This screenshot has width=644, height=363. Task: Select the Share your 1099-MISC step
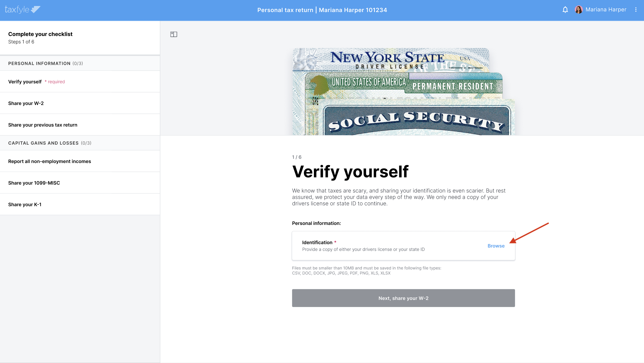(x=80, y=183)
